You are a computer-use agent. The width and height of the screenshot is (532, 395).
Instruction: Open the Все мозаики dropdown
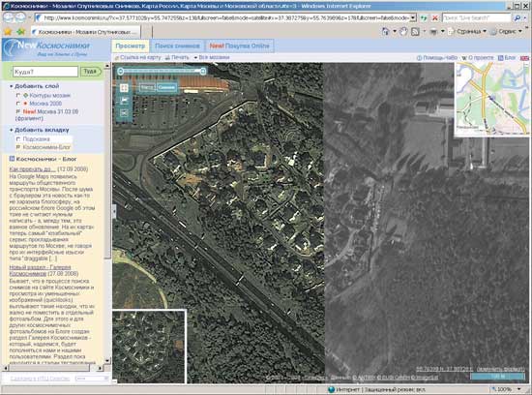point(212,57)
